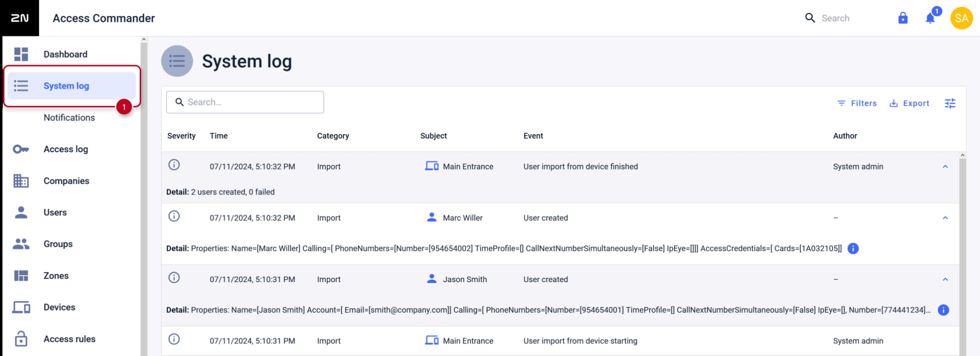Click the Access Commander title

(x=104, y=18)
